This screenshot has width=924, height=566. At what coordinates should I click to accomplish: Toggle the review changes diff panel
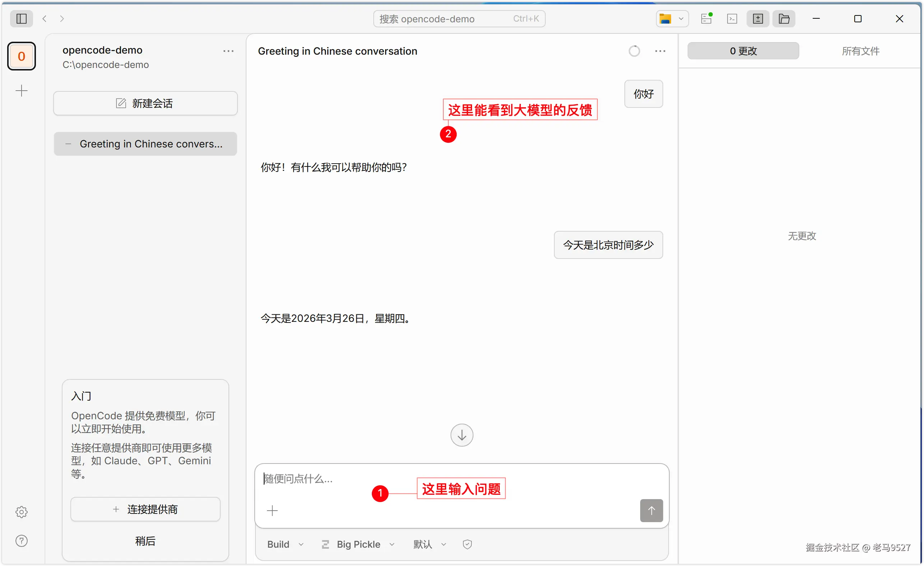pos(758,18)
